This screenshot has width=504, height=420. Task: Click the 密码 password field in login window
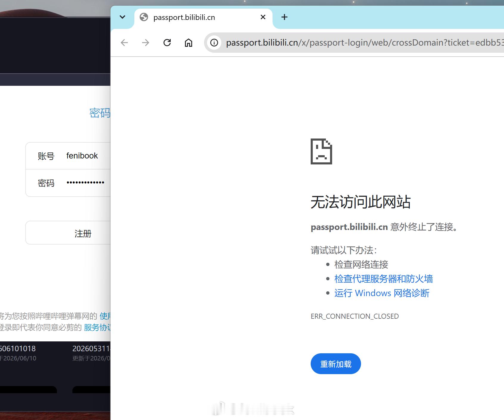(68, 183)
